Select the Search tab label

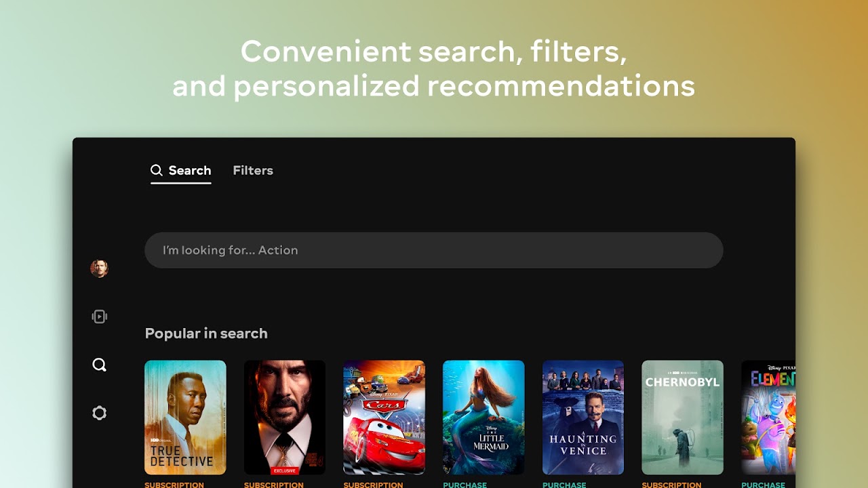click(x=190, y=170)
